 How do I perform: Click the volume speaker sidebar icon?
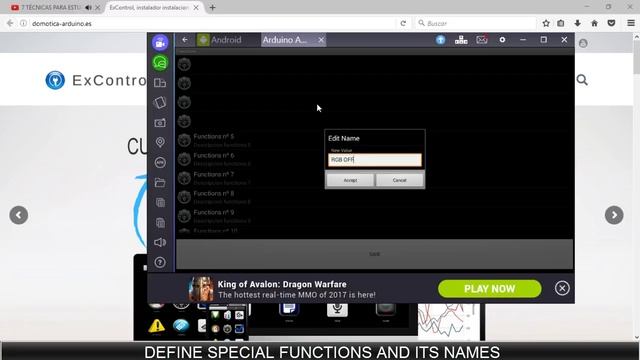click(160, 242)
